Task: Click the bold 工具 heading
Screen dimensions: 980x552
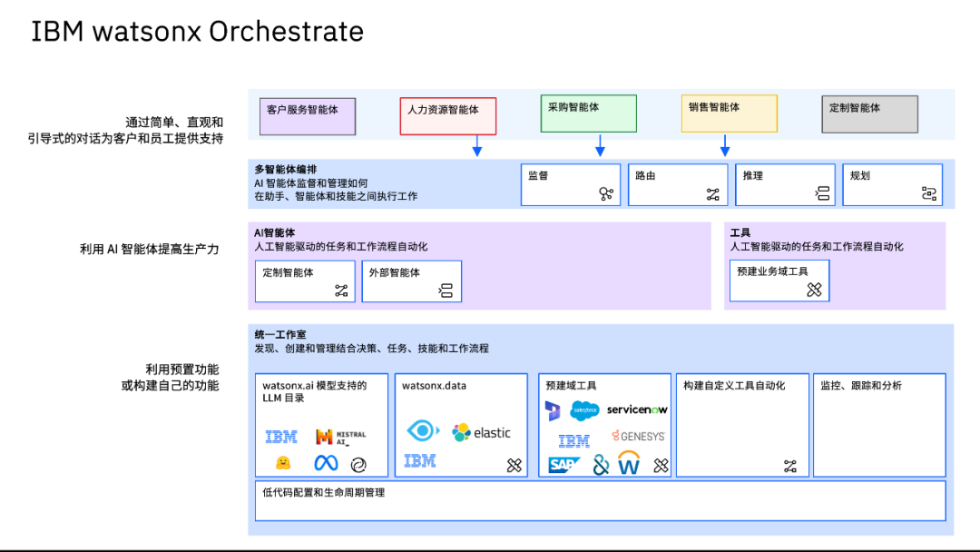Action: (740, 232)
